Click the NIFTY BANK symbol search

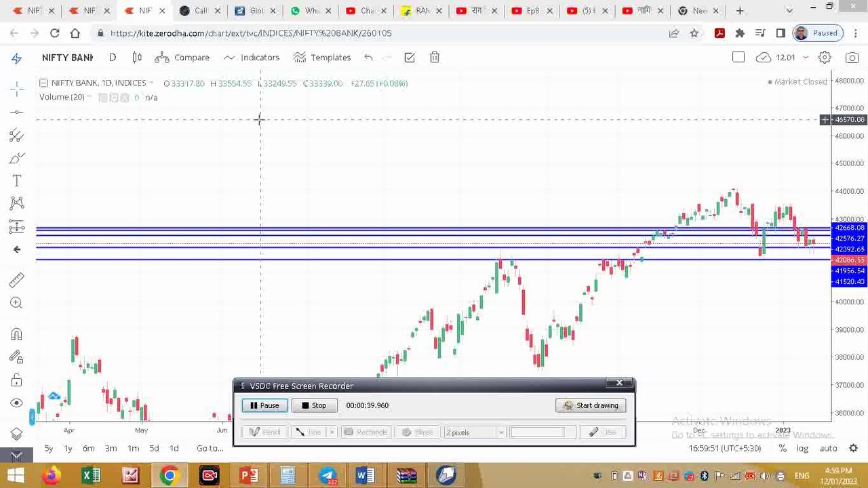click(x=67, y=58)
